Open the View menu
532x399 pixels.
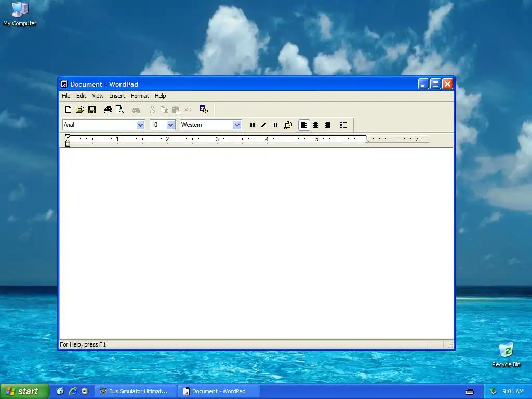point(98,96)
